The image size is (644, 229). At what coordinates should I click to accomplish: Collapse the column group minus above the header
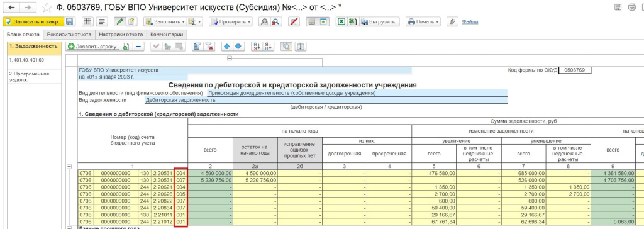coord(230,59)
